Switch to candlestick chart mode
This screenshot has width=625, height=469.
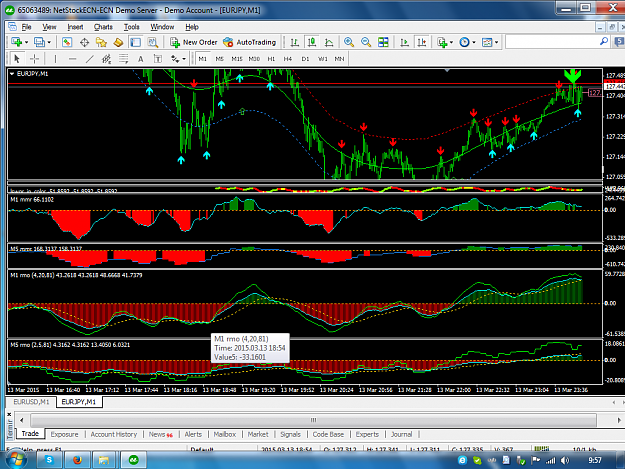point(311,42)
